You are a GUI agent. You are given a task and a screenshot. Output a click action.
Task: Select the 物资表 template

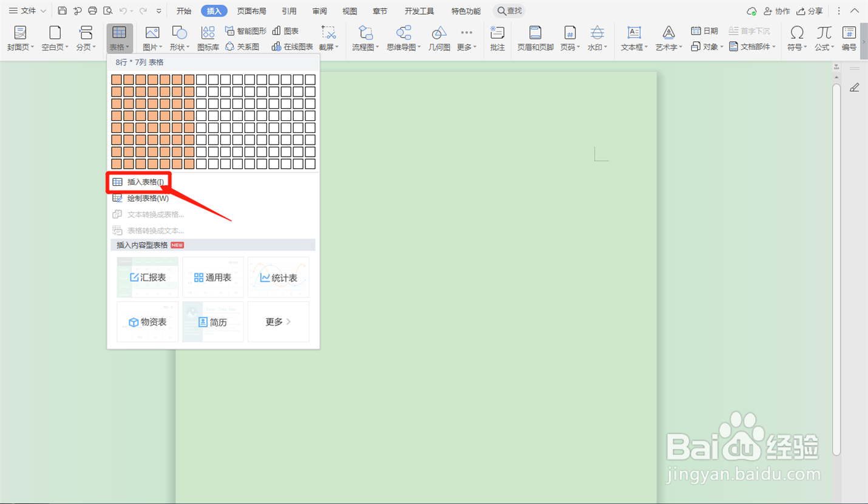(x=147, y=322)
